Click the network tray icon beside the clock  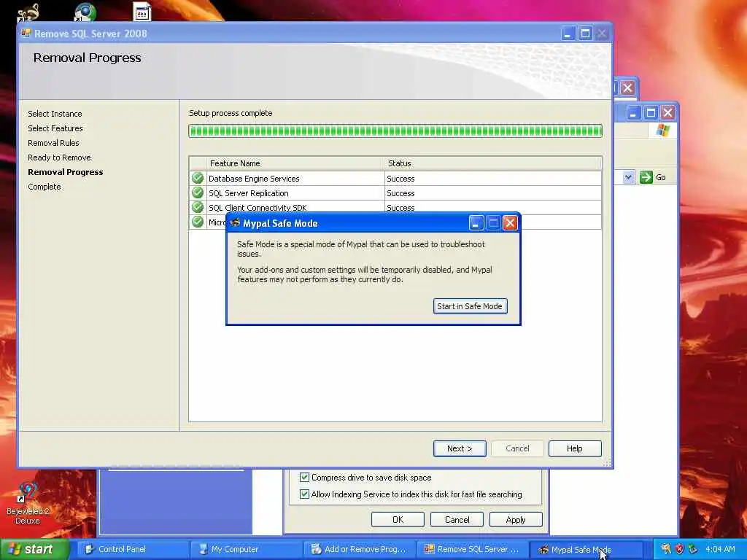point(693,549)
